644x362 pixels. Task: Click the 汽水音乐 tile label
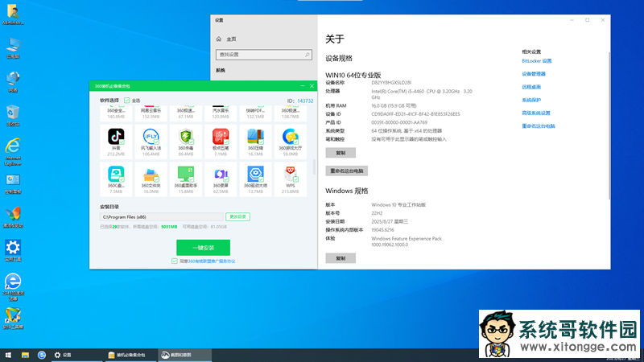(x=221, y=111)
